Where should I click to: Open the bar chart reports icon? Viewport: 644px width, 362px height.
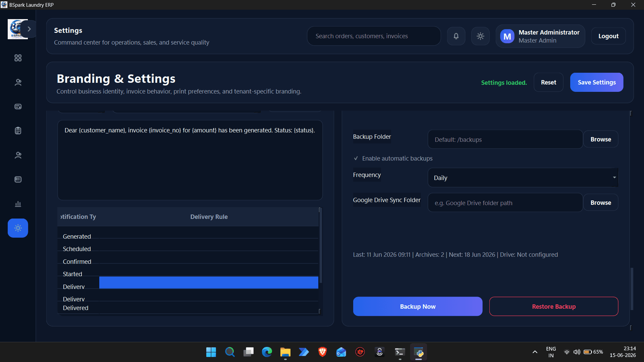[x=18, y=204]
